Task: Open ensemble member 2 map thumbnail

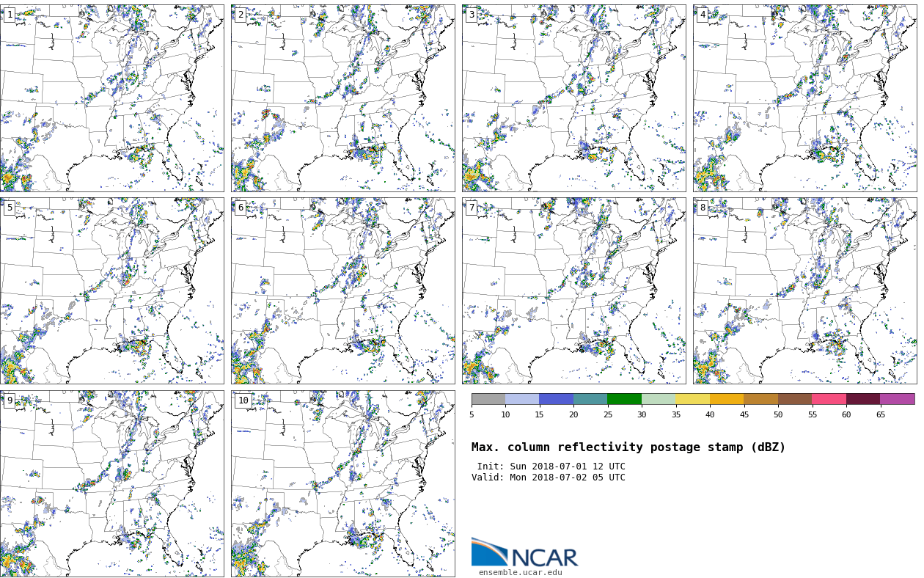Action: (342, 98)
